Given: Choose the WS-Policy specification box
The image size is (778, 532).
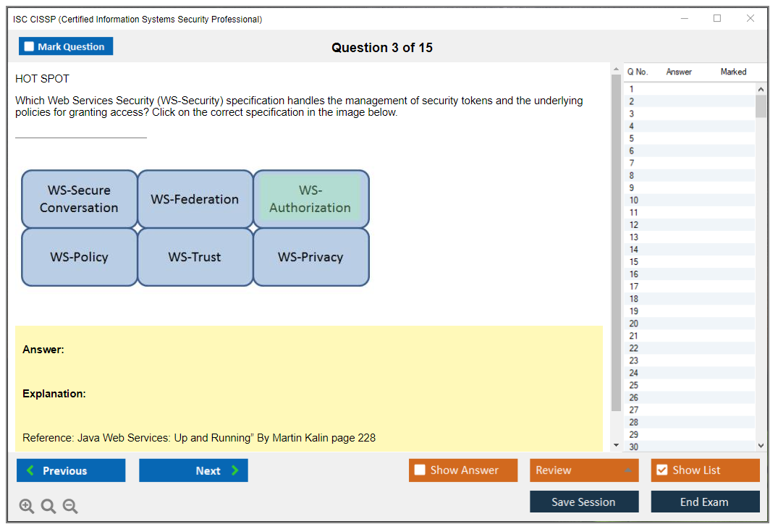Looking at the screenshot, I should (79, 257).
